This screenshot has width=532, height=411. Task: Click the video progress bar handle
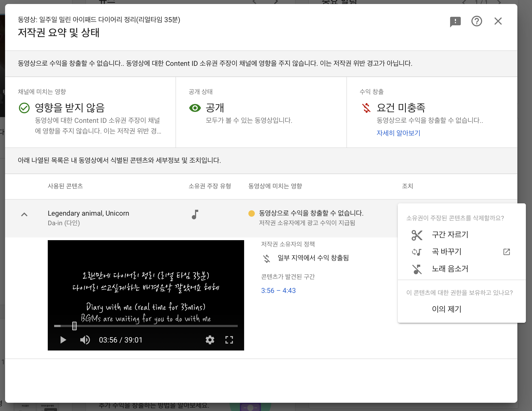pyautogui.click(x=74, y=326)
